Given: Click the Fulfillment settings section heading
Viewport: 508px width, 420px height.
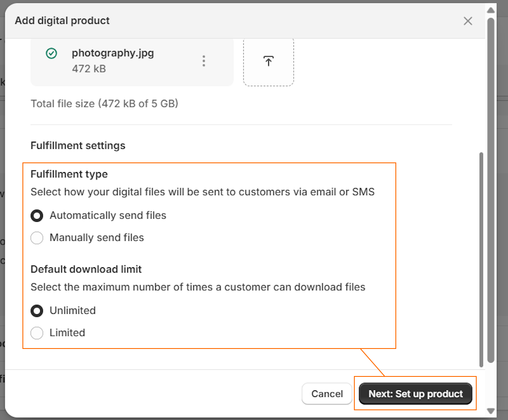Looking at the screenshot, I should (x=78, y=145).
